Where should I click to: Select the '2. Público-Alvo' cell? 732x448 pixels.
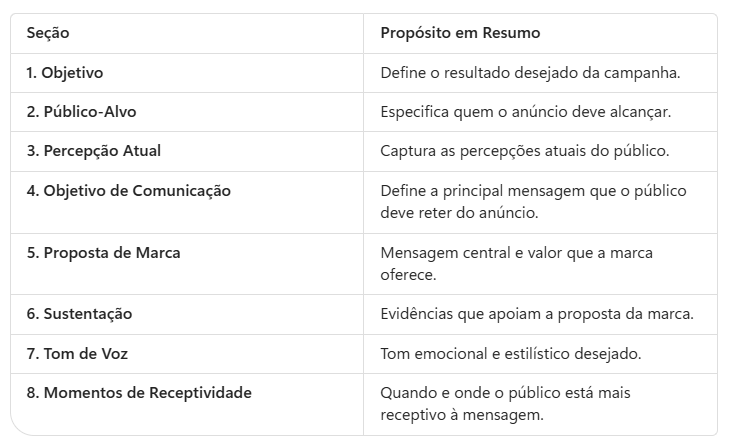pos(187,112)
